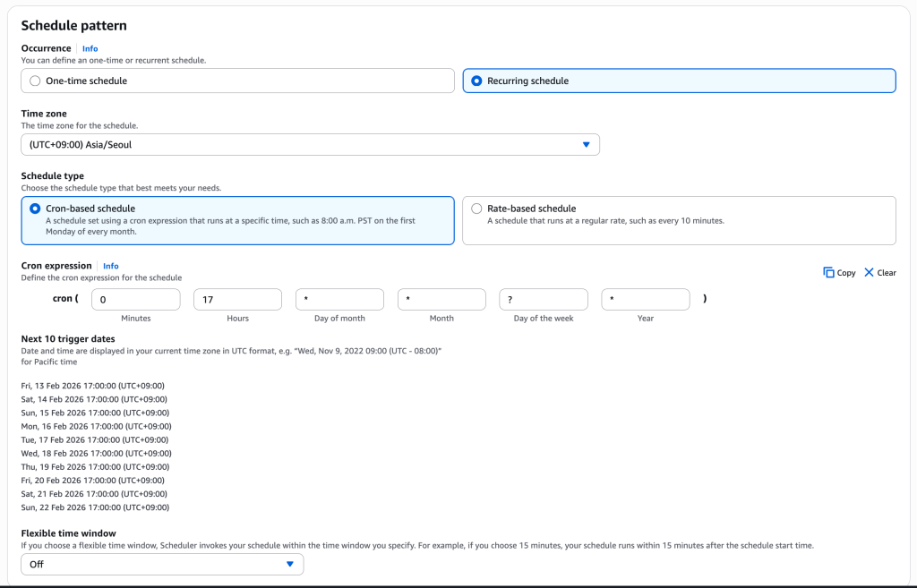
Task: Open the Info link beside Cron expression
Action: coord(111,266)
